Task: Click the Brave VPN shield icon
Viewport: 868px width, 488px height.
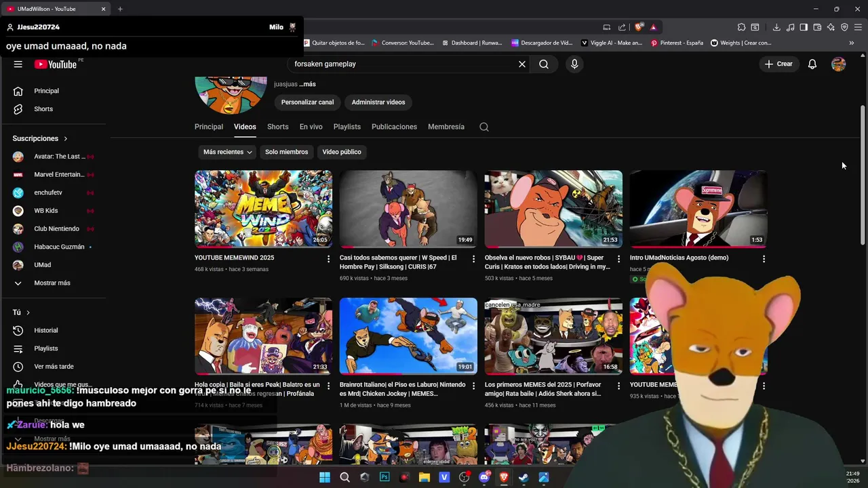Action: pos(844,27)
